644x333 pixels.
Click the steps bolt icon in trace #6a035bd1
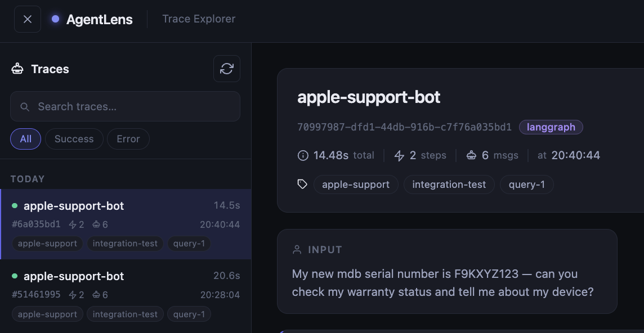click(73, 224)
